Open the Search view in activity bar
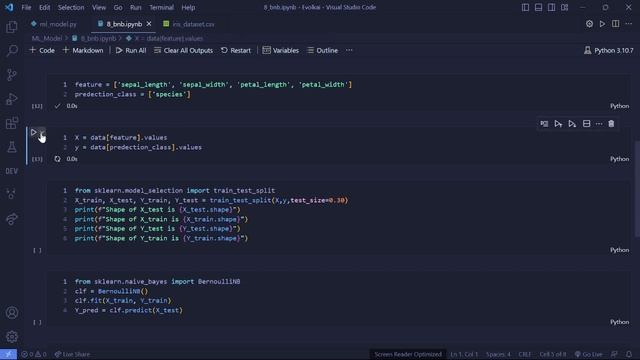 [12, 51]
